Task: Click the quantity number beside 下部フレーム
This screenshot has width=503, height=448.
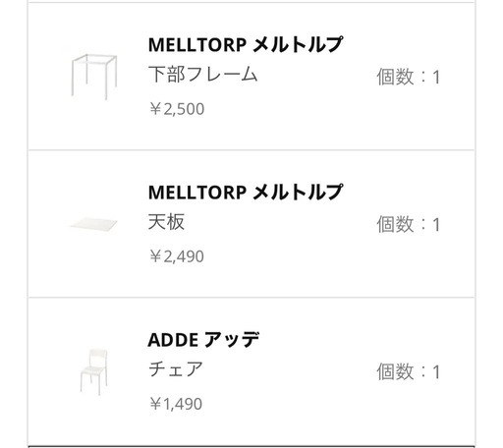Action: (x=436, y=78)
